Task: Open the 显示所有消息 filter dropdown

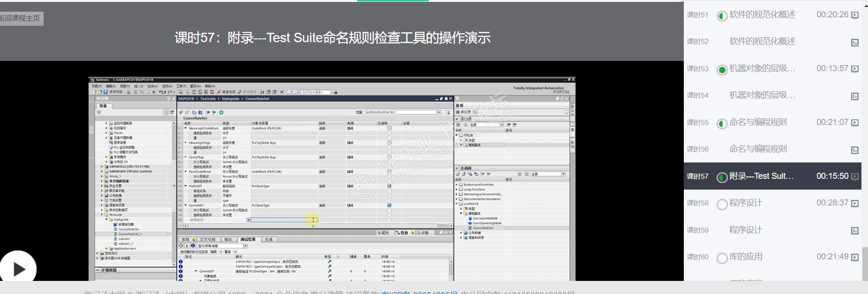Action: (x=245, y=246)
